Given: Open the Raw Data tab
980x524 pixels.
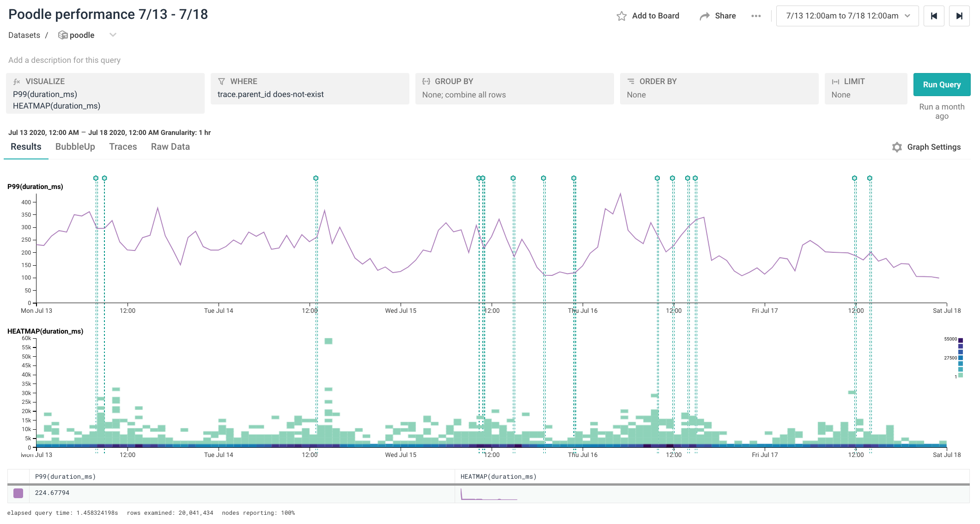Looking at the screenshot, I should [170, 146].
